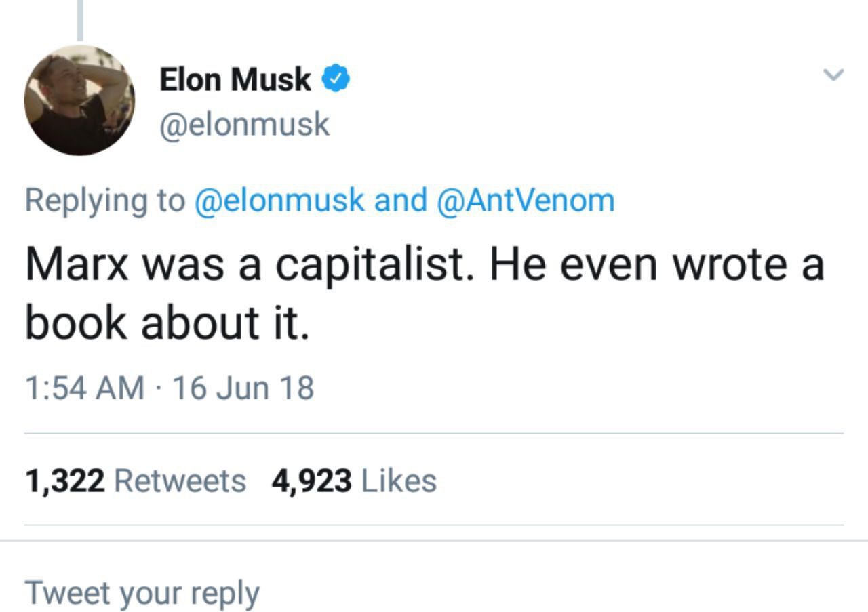Click the tweet text about Marx
The width and height of the screenshot is (868, 612).
[x=425, y=293]
